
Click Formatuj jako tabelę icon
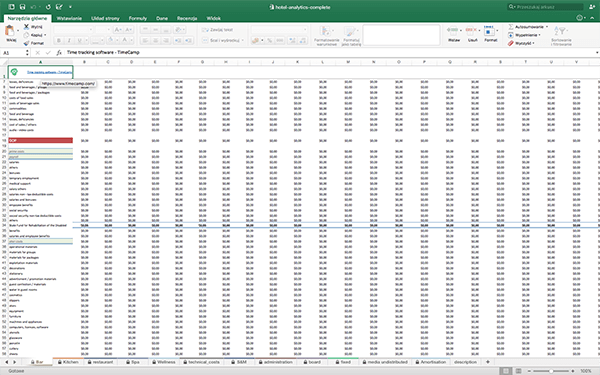[x=349, y=32]
